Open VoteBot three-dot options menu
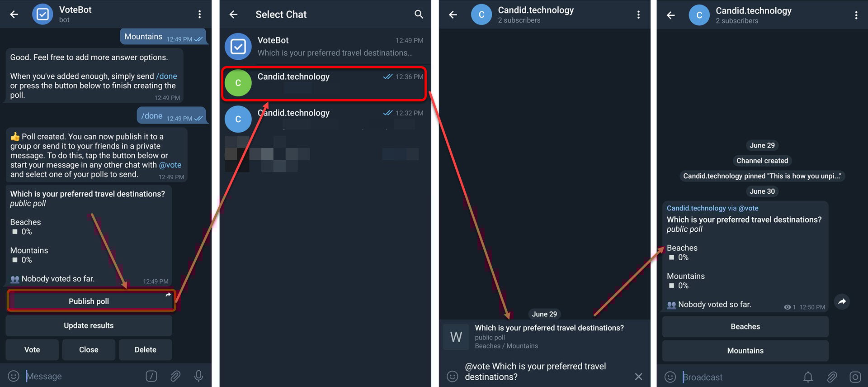868x387 pixels. point(199,14)
